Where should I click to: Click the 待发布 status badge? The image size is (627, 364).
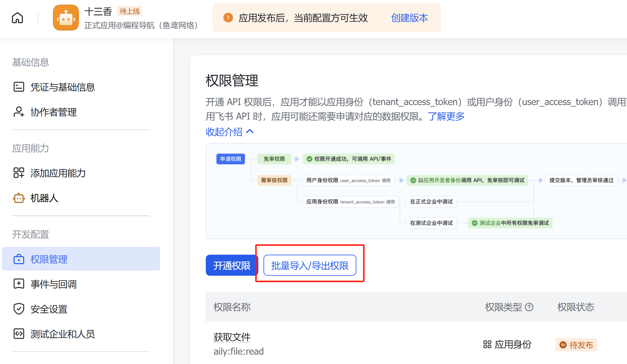click(x=576, y=345)
